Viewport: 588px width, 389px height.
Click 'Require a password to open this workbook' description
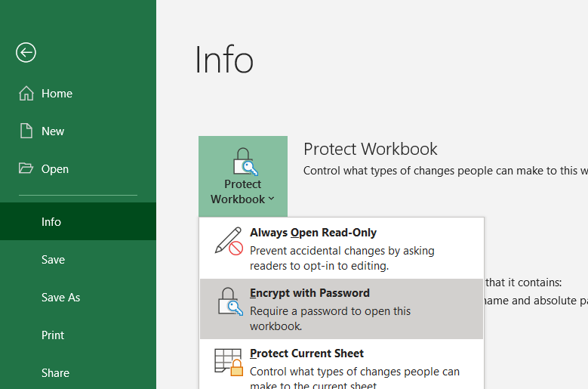pos(330,319)
